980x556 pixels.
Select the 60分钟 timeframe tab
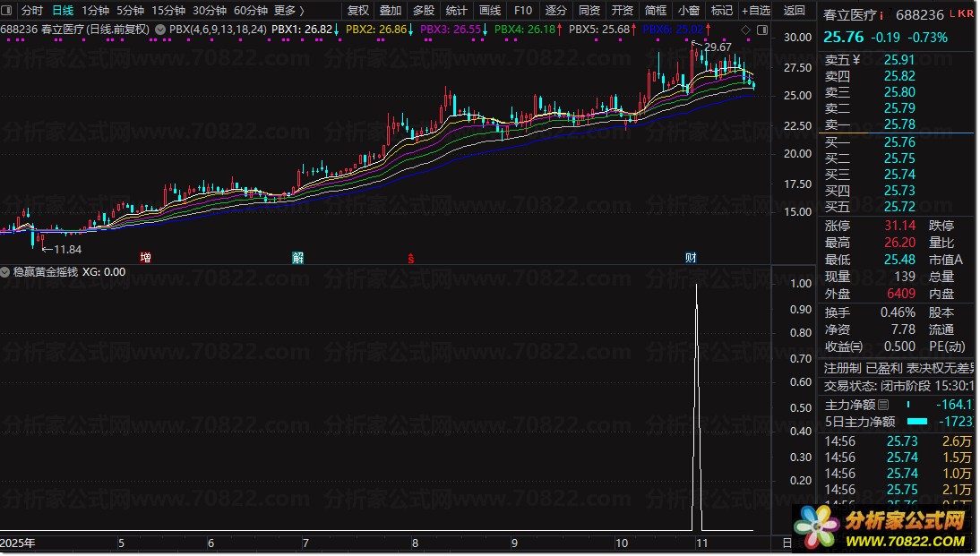(250, 11)
